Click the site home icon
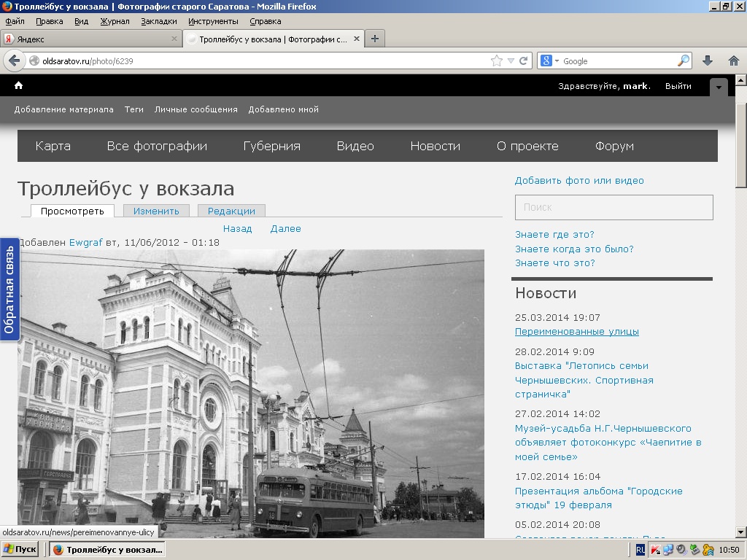Screen dimensions: 747x560 (18, 86)
